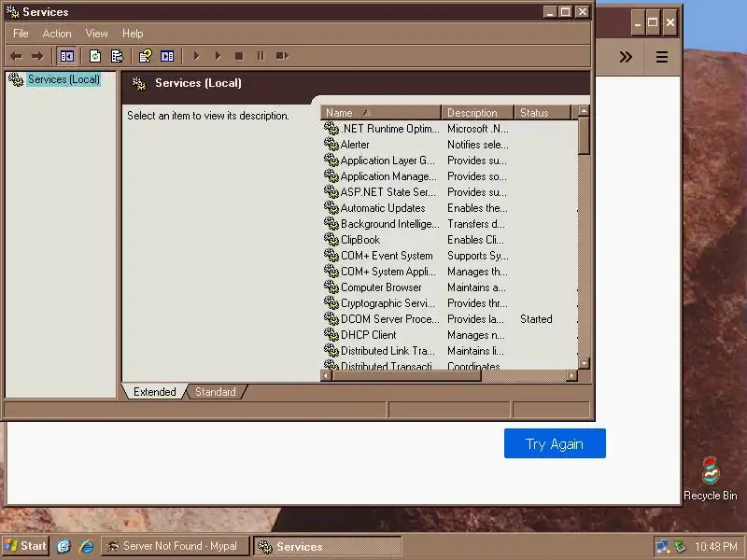Select the DCOM Server Process Launcher row
Viewport: 747px width, 560px height.
point(449,319)
